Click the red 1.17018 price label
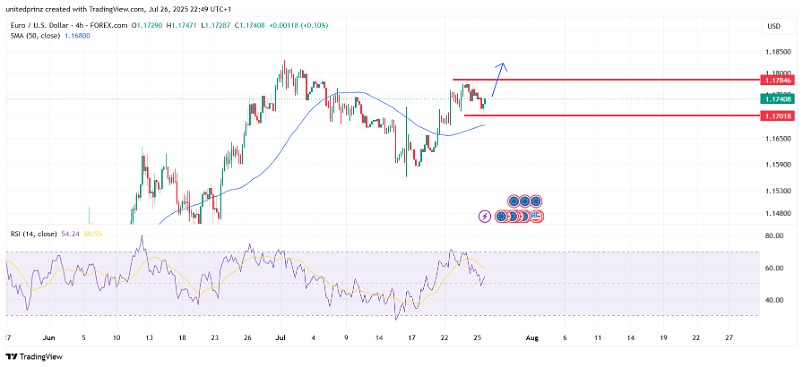803x367 pixels. (777, 116)
